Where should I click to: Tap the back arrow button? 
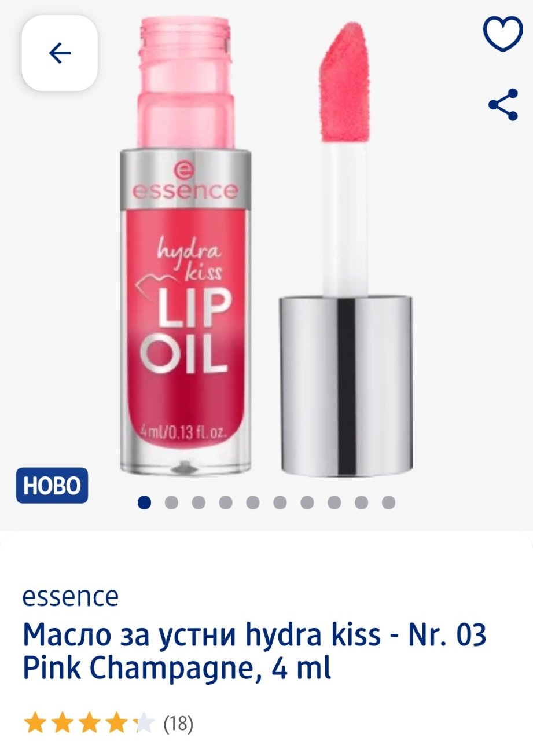60,53
